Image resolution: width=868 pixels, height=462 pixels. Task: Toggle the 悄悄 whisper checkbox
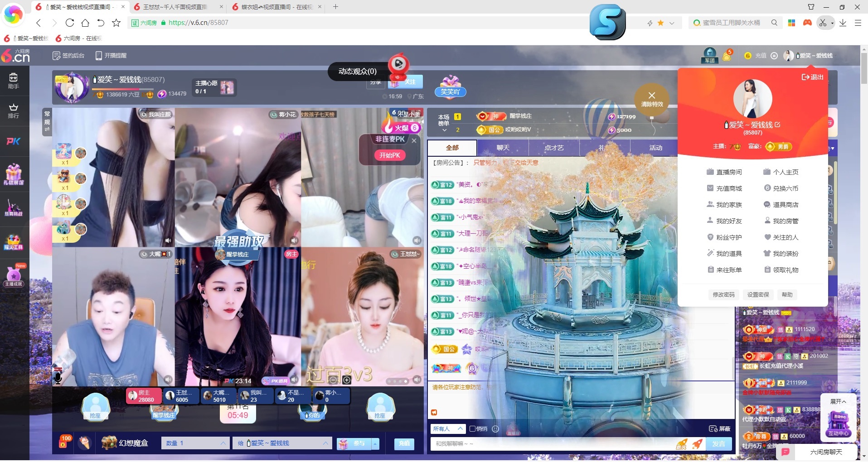coord(472,428)
